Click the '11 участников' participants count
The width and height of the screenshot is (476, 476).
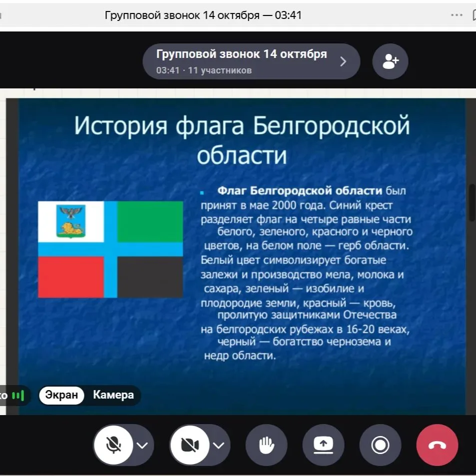220,70
